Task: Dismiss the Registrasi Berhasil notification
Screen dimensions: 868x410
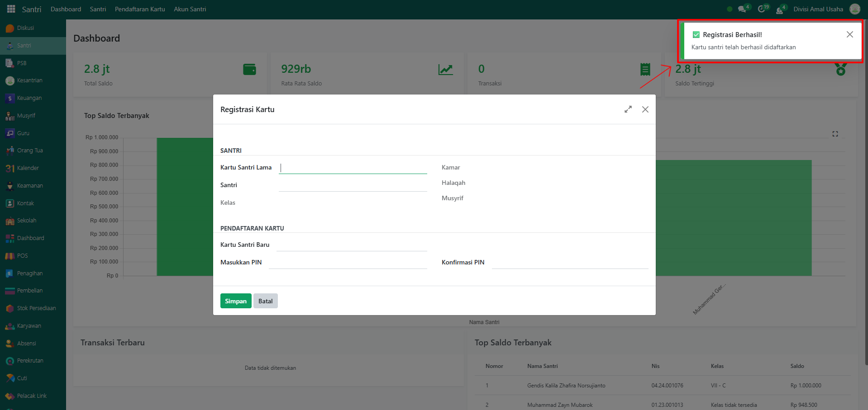Action: (x=849, y=35)
